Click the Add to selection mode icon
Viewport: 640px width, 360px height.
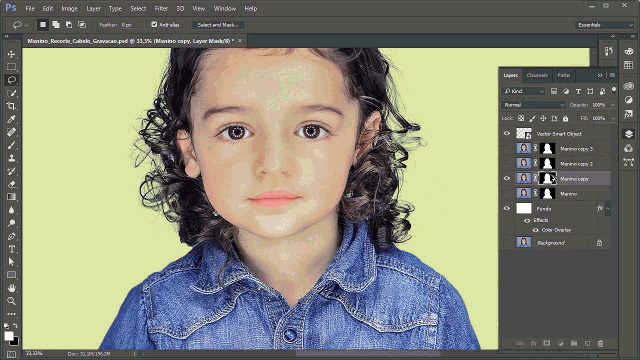coord(56,25)
